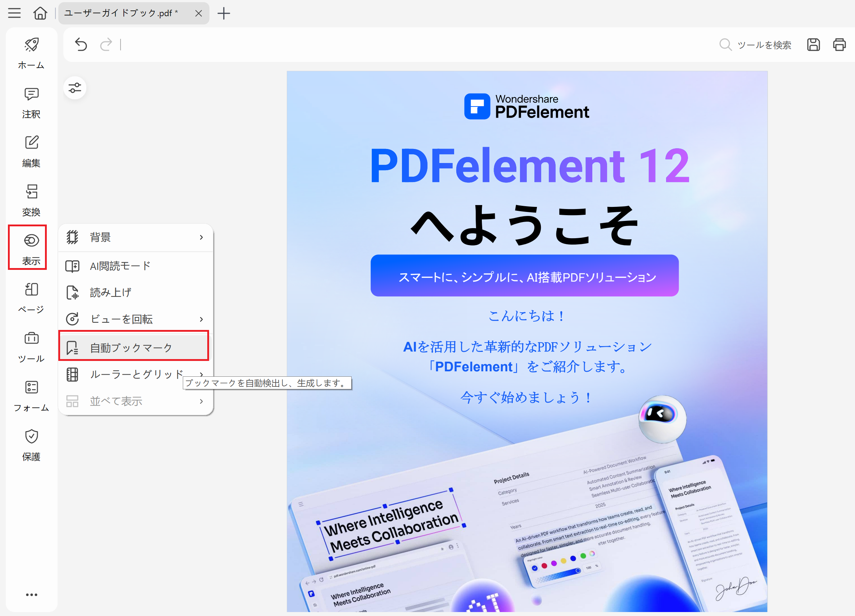Choose ビューを回転 menu item
The width and height of the screenshot is (855, 616).
136,319
